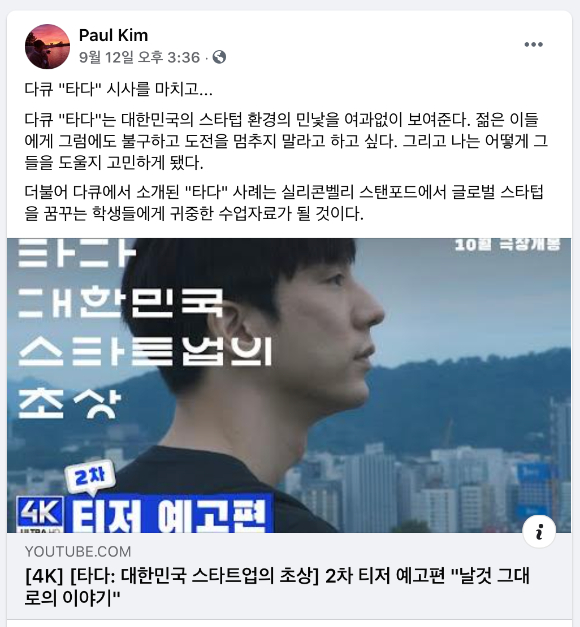Click the paragraph about 스타트업 환경의 민낯
580x627 pixels.
[x=286, y=141]
